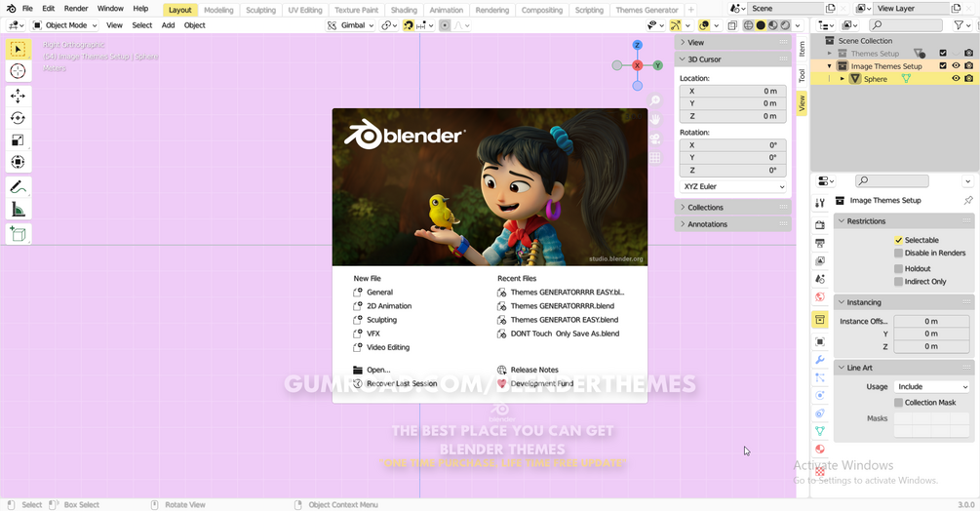Activate the 3D Cursor tool

[x=19, y=71]
